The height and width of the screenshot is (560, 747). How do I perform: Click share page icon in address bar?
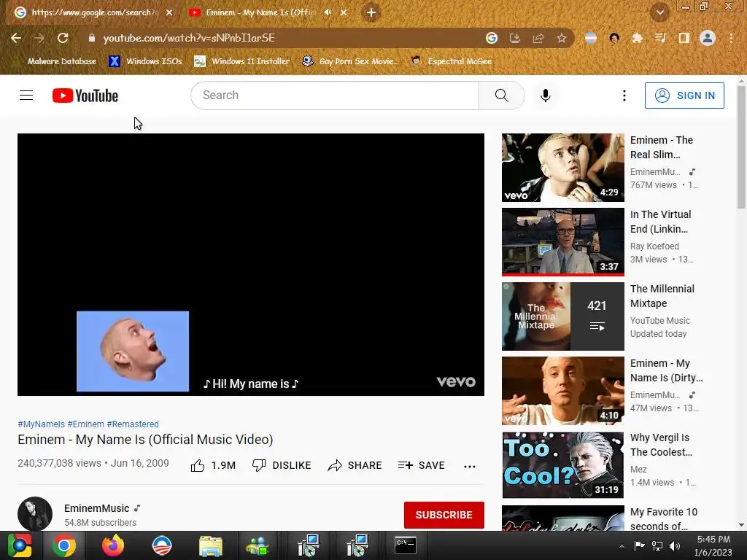click(x=538, y=38)
